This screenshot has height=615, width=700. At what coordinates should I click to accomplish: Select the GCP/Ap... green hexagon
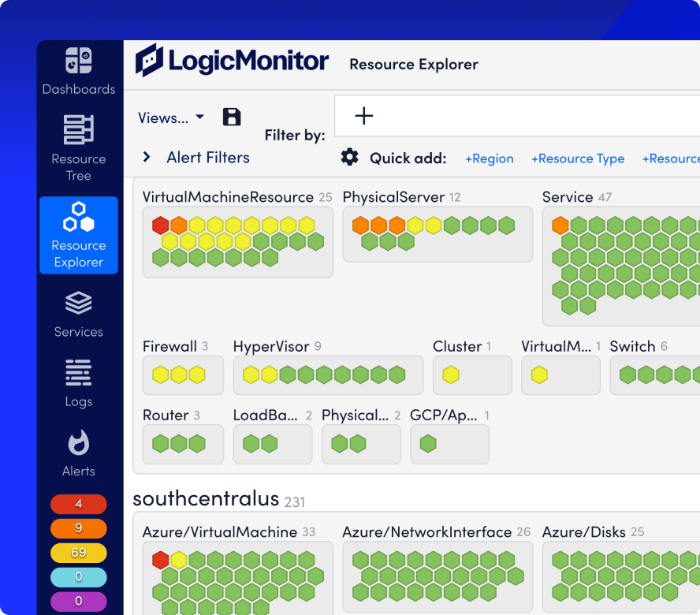(x=428, y=444)
